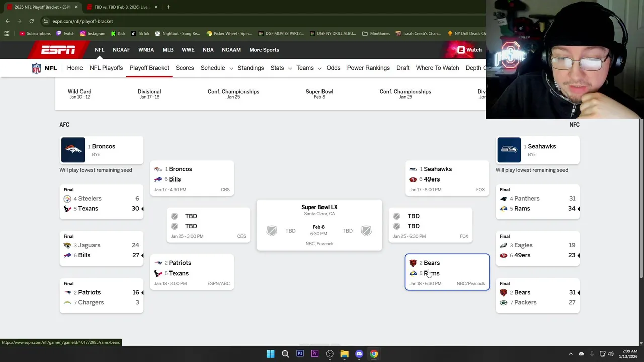The image size is (644, 362).
Task: Open the Where To Watch link
Action: [437, 68]
